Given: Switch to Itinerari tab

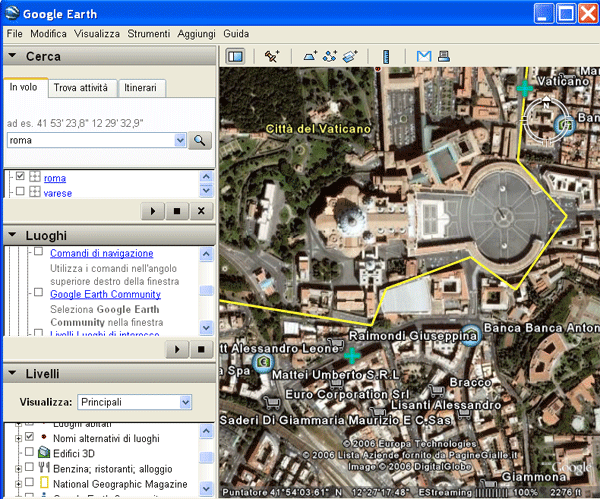Looking at the screenshot, I should click(x=140, y=88).
